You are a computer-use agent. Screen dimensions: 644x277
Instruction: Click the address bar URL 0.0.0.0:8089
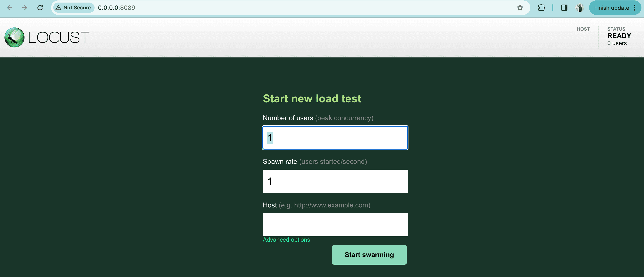tap(116, 8)
